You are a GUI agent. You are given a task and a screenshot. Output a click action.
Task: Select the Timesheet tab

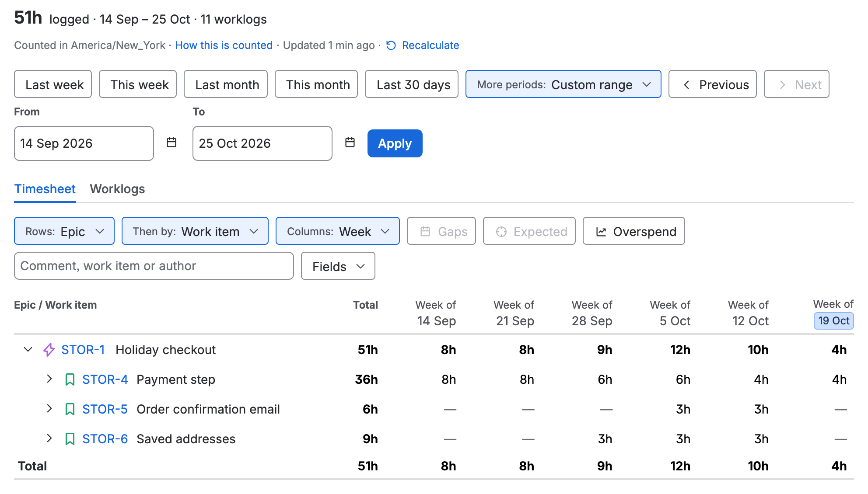click(45, 189)
